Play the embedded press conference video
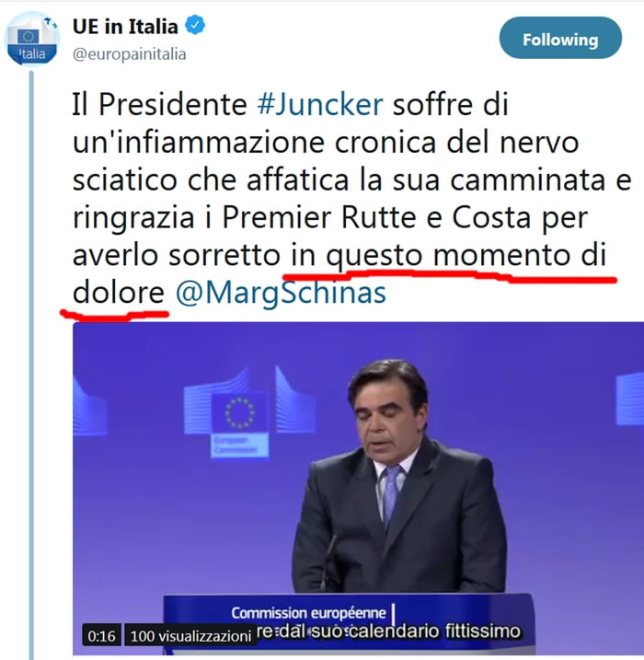644x660 pixels. [x=358, y=488]
